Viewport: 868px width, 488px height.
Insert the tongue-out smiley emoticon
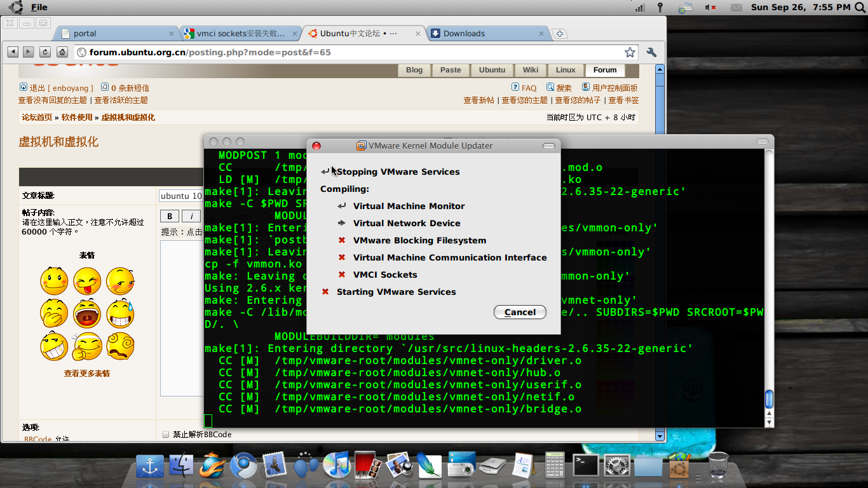click(87, 281)
